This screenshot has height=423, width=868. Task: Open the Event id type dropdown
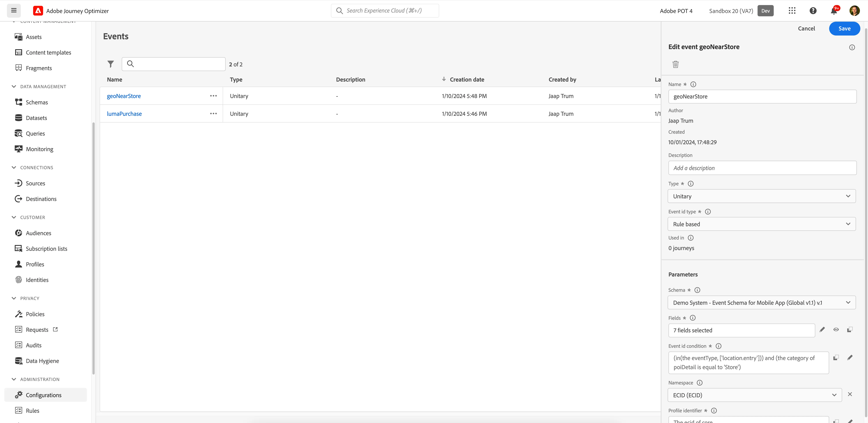[762, 224]
